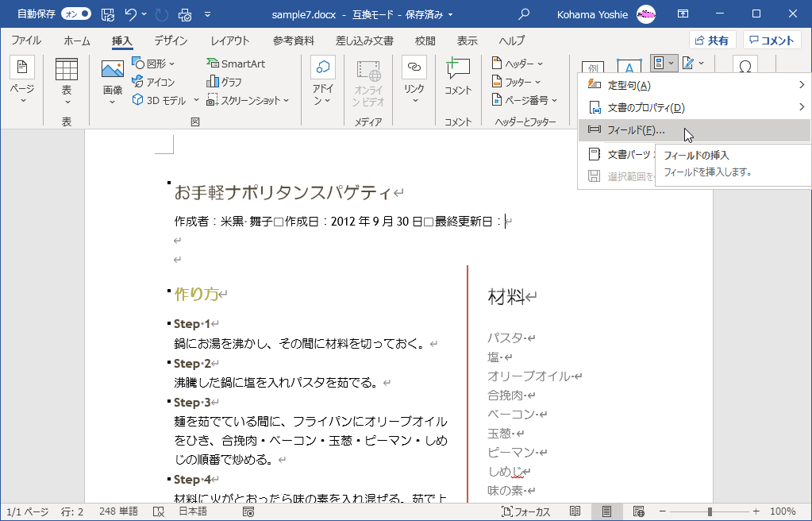Open the Undo history dropdown arrow

(x=144, y=14)
